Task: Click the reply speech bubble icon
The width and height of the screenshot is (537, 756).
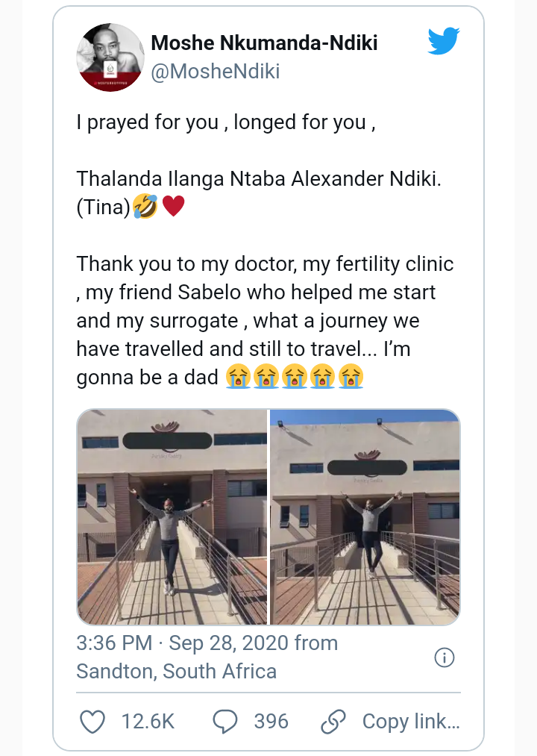Action: click(225, 721)
